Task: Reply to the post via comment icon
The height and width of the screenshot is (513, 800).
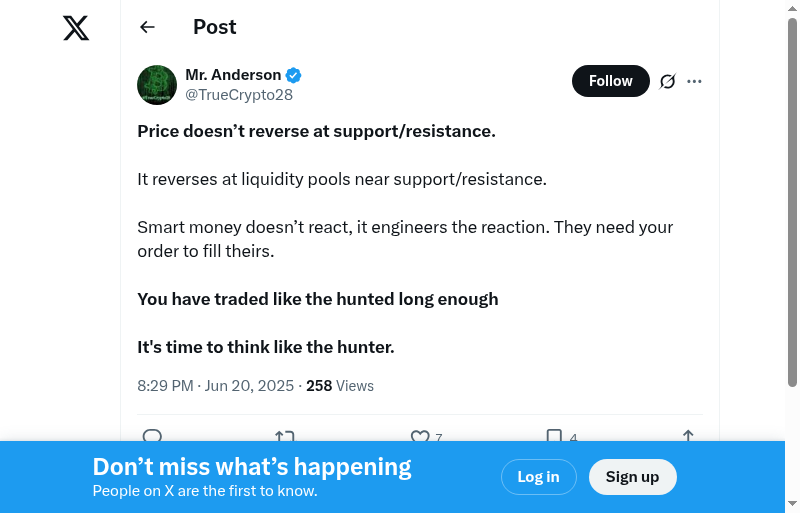Action: pos(152,436)
